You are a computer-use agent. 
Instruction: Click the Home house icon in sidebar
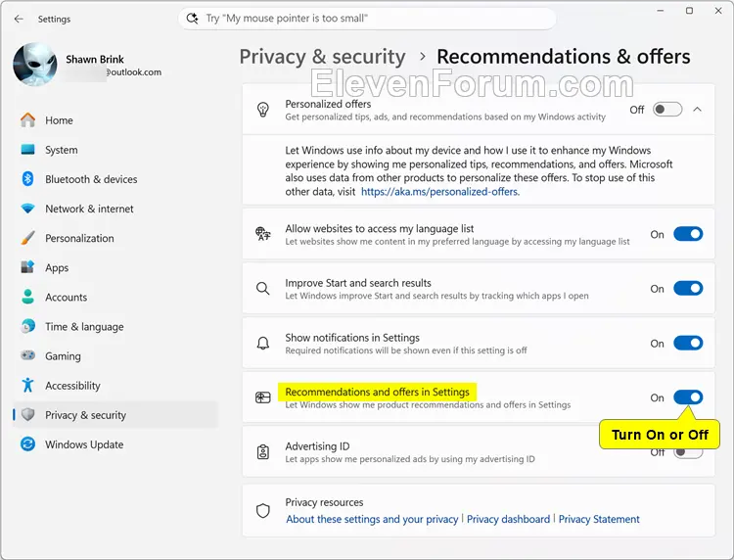pyautogui.click(x=28, y=119)
